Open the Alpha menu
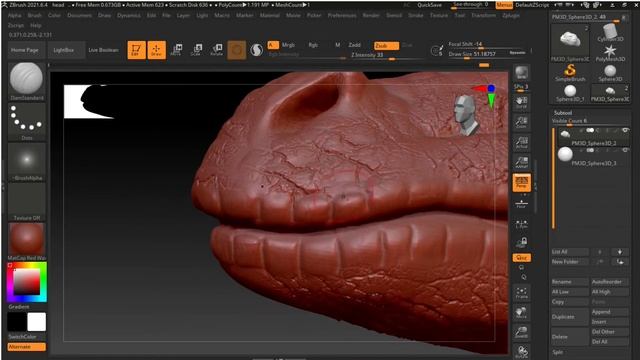 [x=15, y=15]
